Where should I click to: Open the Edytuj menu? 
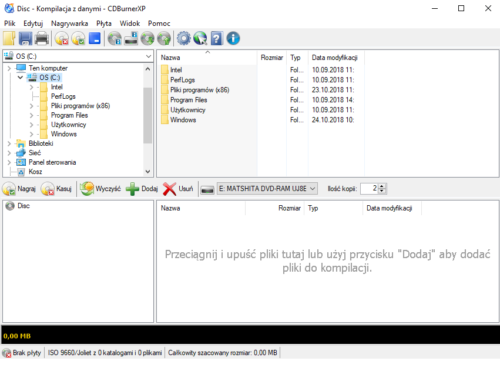pyautogui.click(x=33, y=23)
